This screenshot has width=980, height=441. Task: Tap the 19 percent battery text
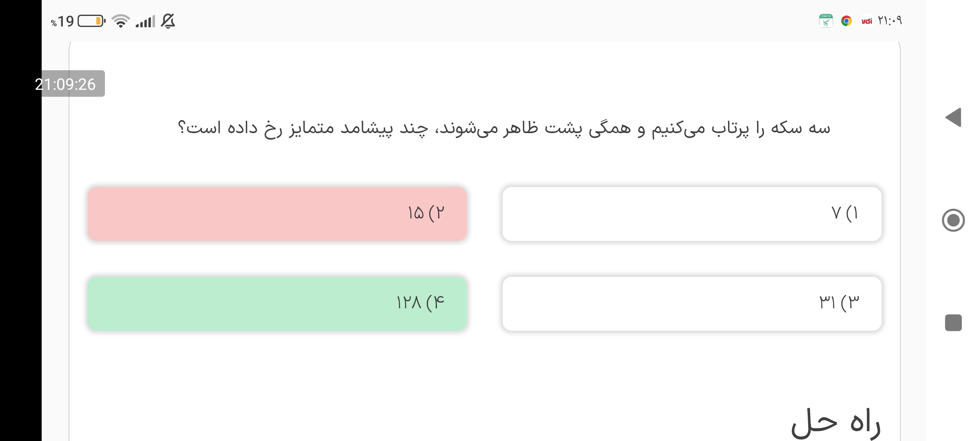coord(62,21)
